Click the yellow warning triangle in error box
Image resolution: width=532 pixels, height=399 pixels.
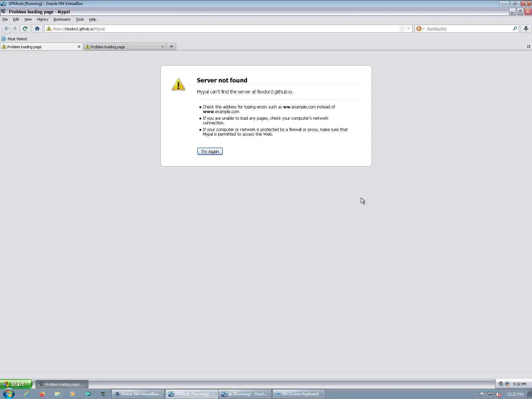179,84
